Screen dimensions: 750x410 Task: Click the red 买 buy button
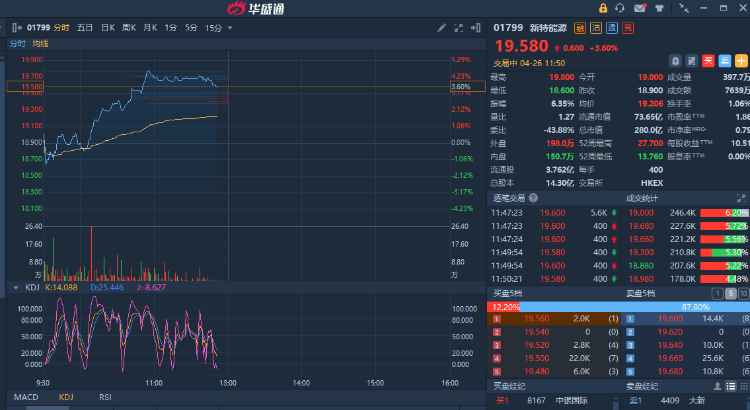pyautogui.click(x=708, y=61)
